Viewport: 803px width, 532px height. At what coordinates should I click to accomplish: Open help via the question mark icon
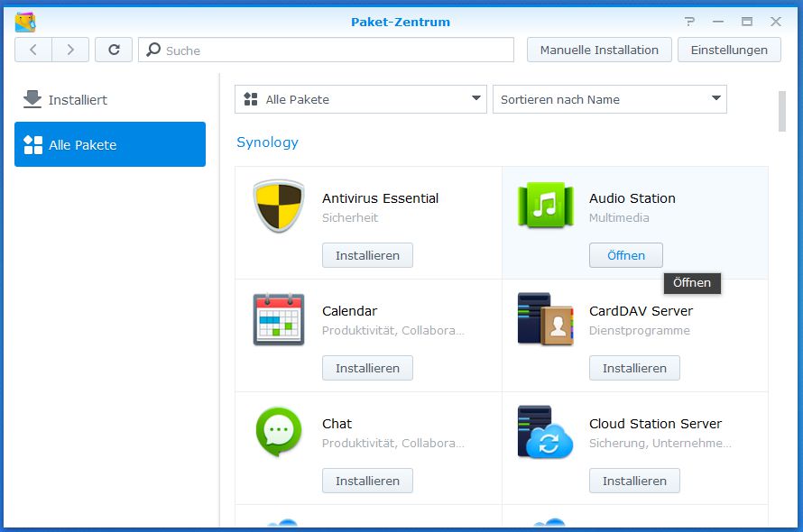click(x=690, y=22)
